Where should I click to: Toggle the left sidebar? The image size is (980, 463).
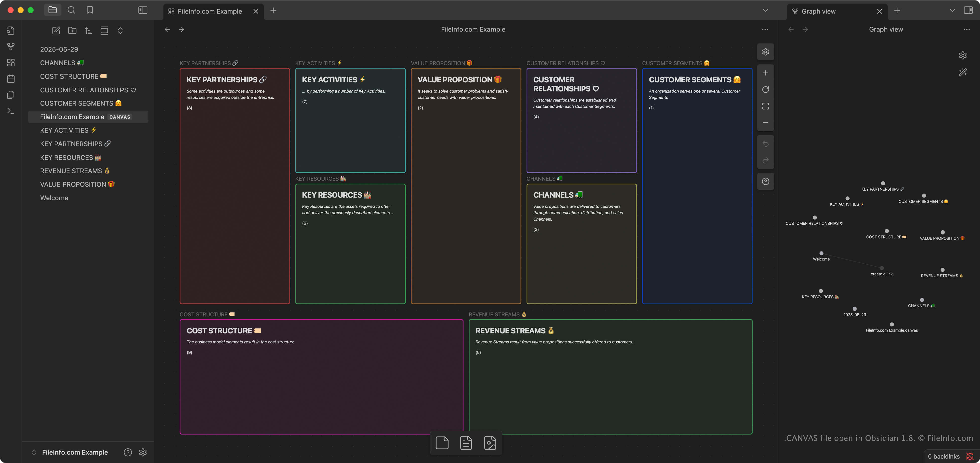click(143, 10)
